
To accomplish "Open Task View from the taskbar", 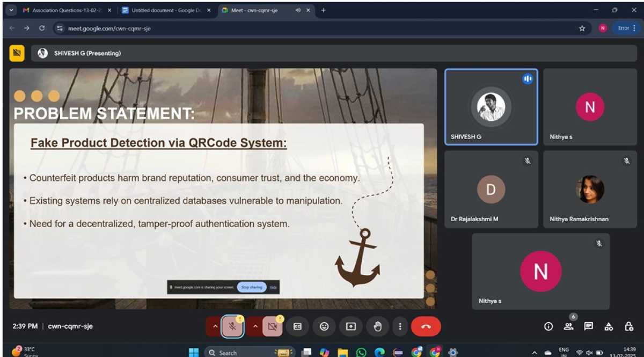I will click(306, 352).
